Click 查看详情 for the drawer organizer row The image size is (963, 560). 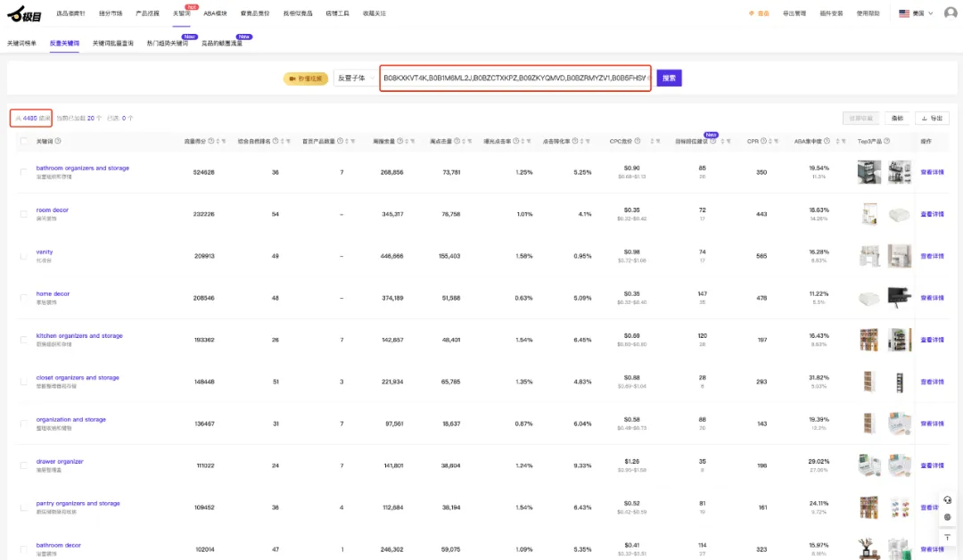932,465
